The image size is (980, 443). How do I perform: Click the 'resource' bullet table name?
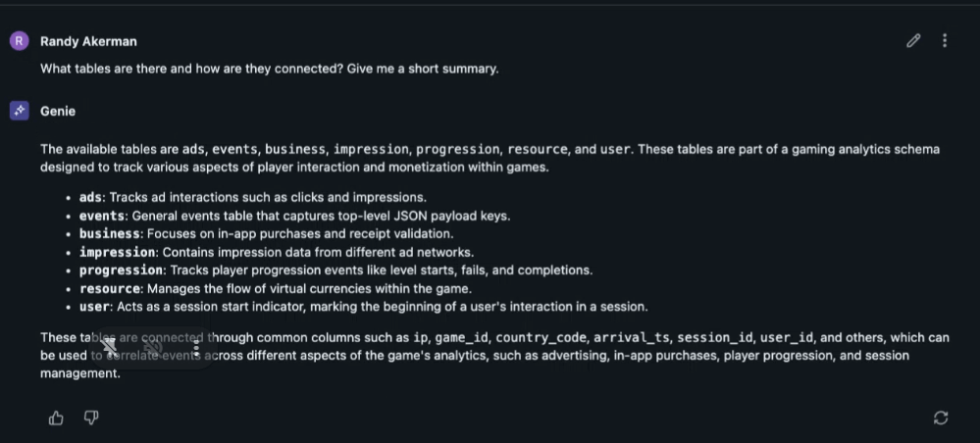[x=110, y=288]
